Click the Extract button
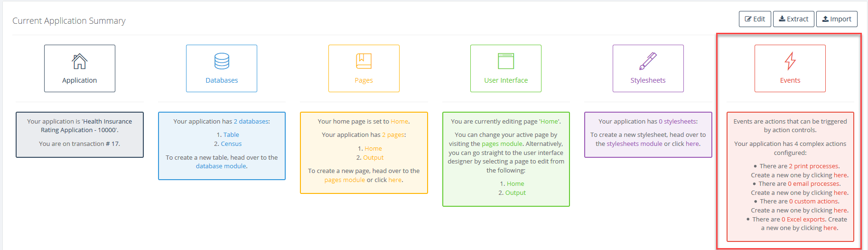The width and height of the screenshot is (868, 250). 793,19
